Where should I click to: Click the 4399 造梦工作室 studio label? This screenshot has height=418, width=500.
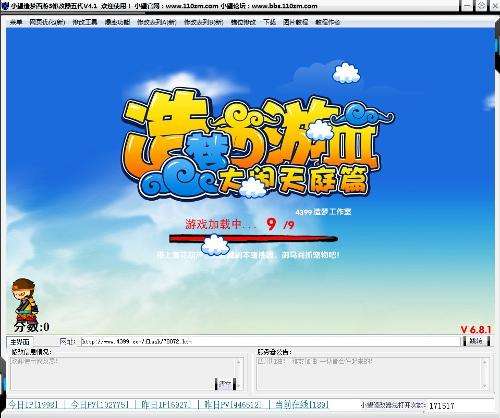[x=323, y=212]
